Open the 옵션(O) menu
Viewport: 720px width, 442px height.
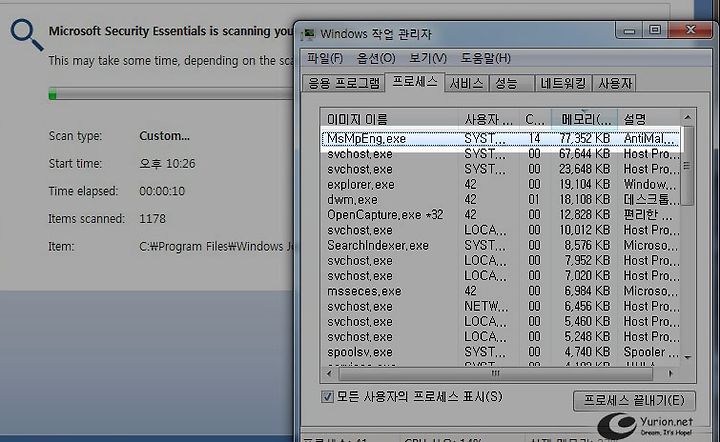tap(376, 58)
